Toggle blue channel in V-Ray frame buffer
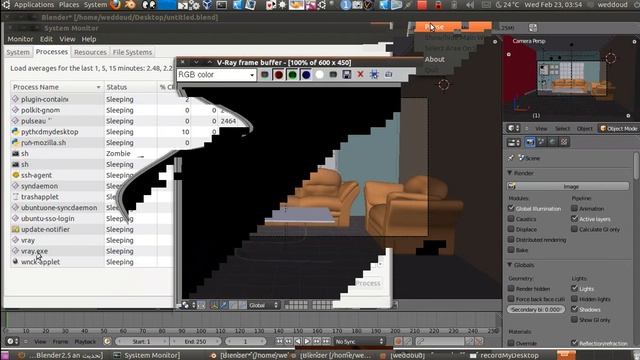This screenshot has width=640, height=360. pos(306,75)
